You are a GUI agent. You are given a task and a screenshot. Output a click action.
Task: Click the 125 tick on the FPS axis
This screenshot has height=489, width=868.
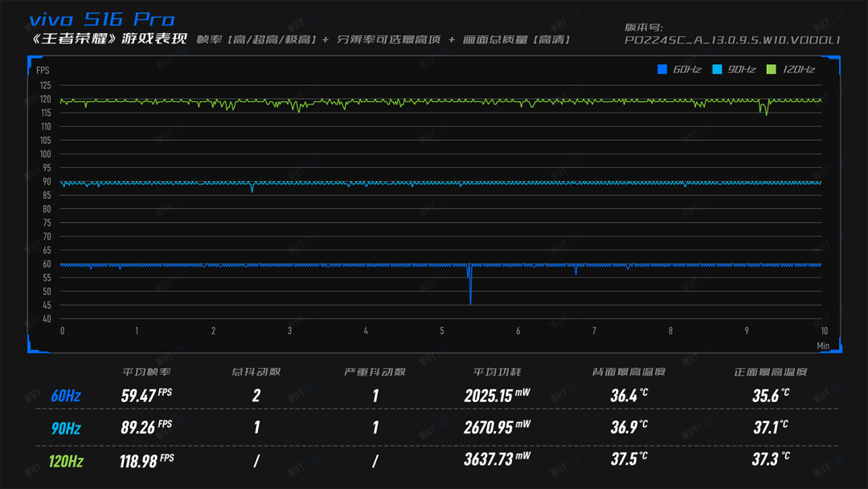pyautogui.click(x=45, y=85)
